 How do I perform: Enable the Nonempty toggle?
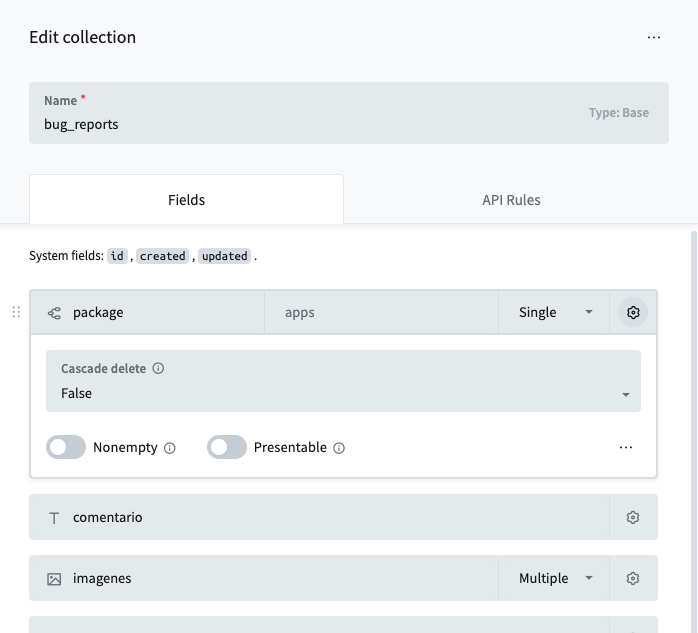click(x=66, y=448)
